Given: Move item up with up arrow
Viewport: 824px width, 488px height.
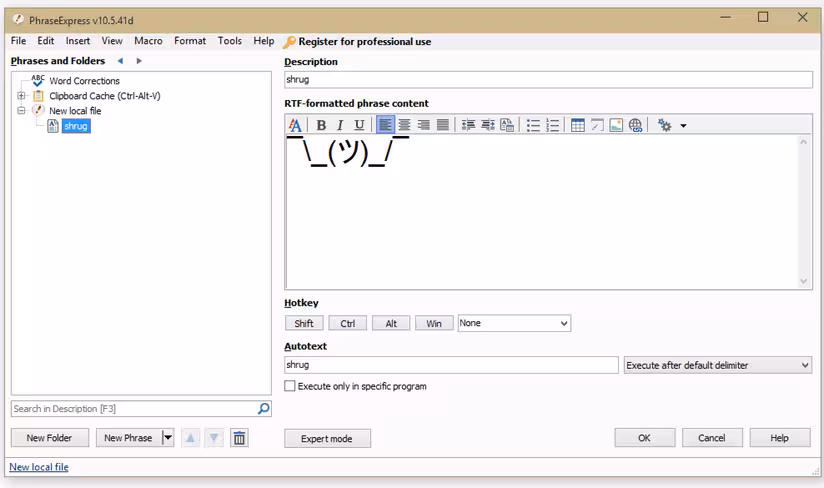Looking at the screenshot, I should [190, 438].
